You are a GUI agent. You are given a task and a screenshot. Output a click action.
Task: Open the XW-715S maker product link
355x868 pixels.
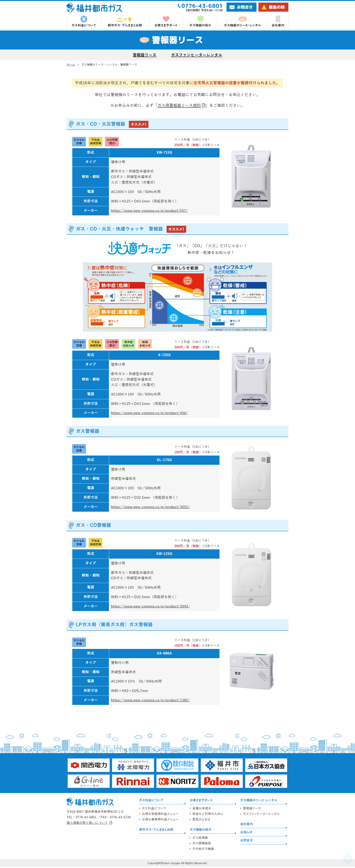pos(149,211)
